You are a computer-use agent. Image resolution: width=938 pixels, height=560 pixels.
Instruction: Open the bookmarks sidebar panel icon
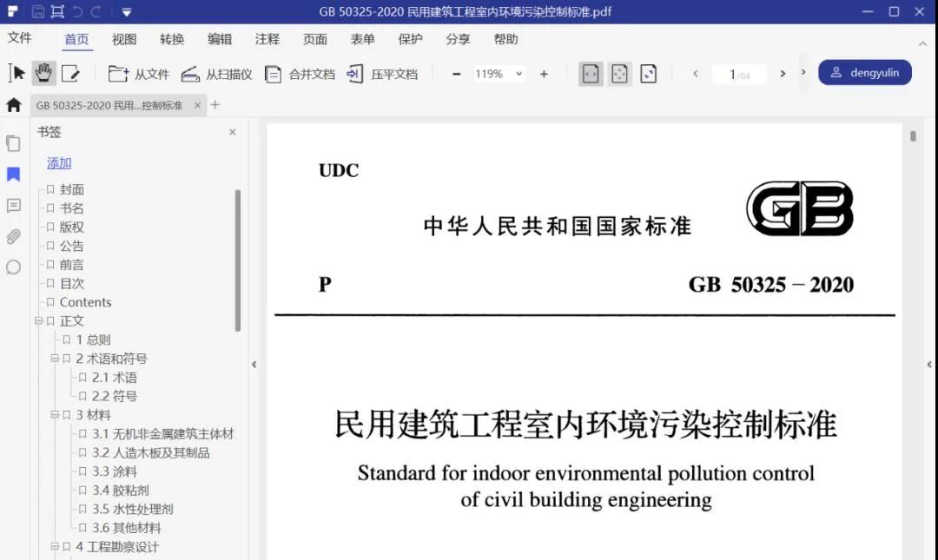13,175
